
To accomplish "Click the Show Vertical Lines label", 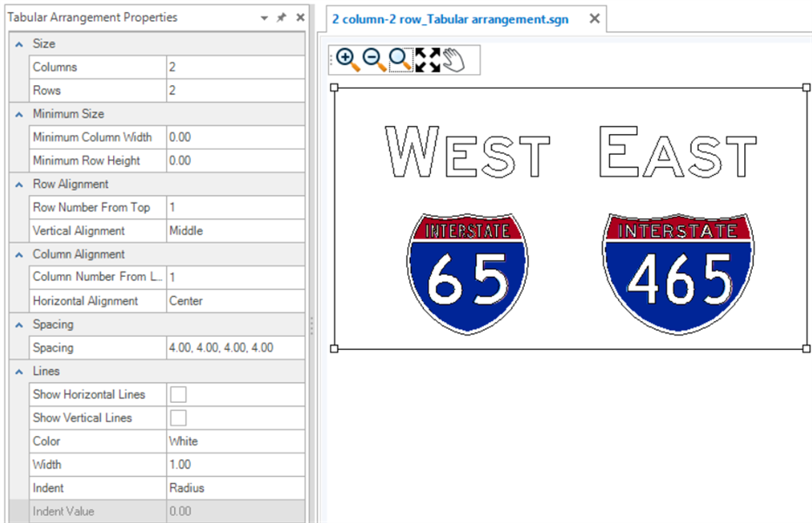I will point(83,418).
